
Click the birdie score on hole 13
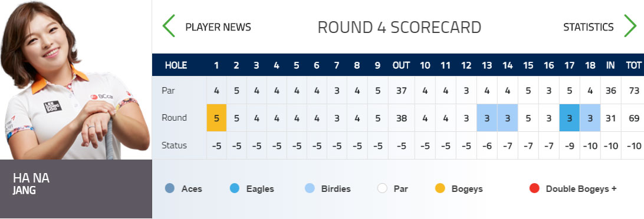tap(487, 118)
